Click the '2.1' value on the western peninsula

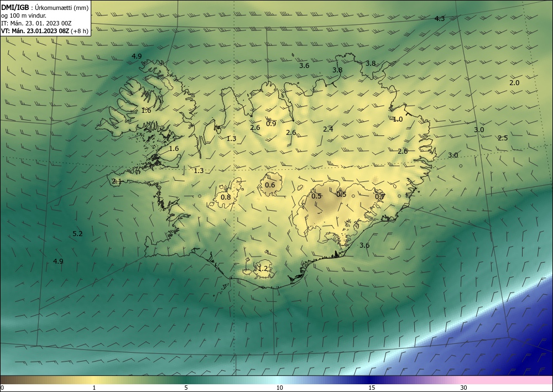[117, 181]
